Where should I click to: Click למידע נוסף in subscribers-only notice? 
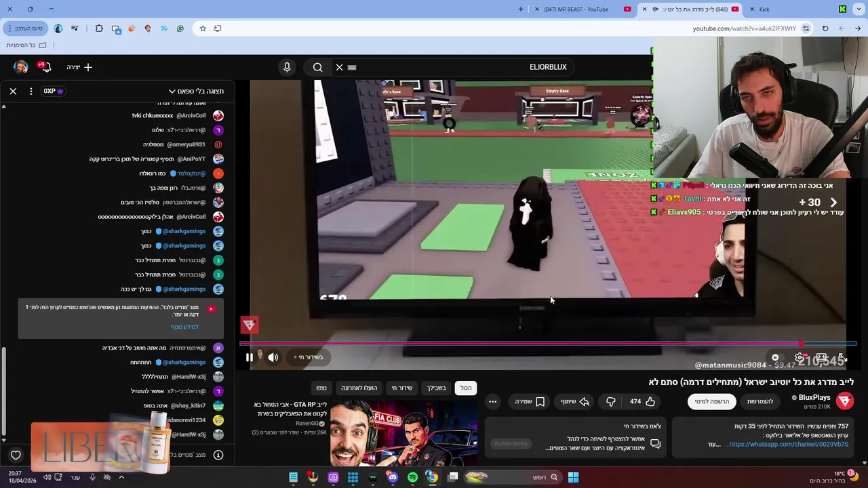point(184,327)
